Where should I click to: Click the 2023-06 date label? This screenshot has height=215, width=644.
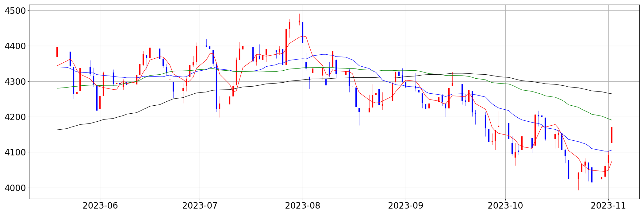[x=100, y=206]
